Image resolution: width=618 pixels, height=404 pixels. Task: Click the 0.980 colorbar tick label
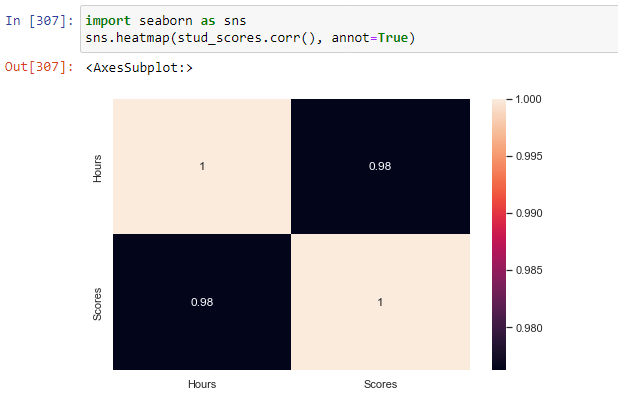(529, 328)
